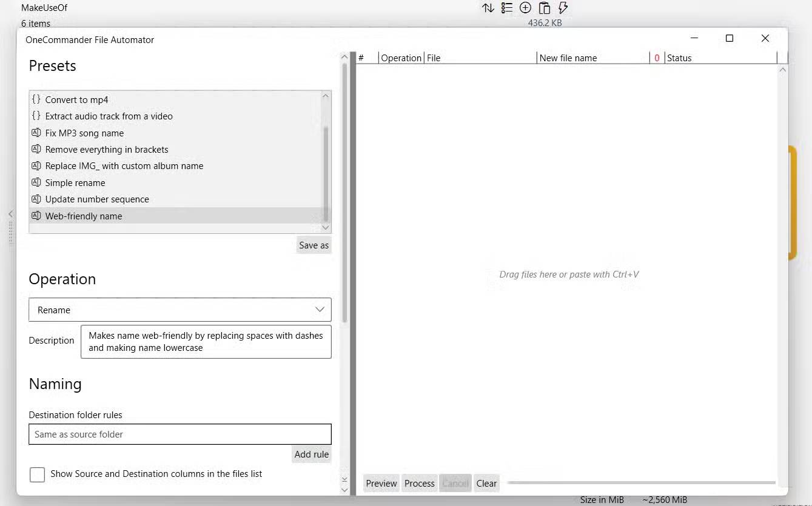This screenshot has height=506, width=812.
Task: Click the braces icon beside Extract audio track
Action: point(36,116)
